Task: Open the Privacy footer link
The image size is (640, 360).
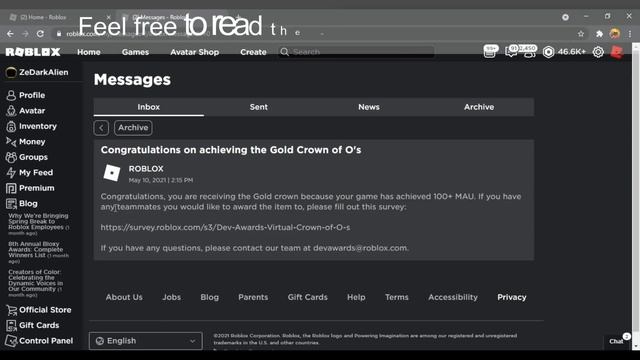Action: click(x=511, y=297)
